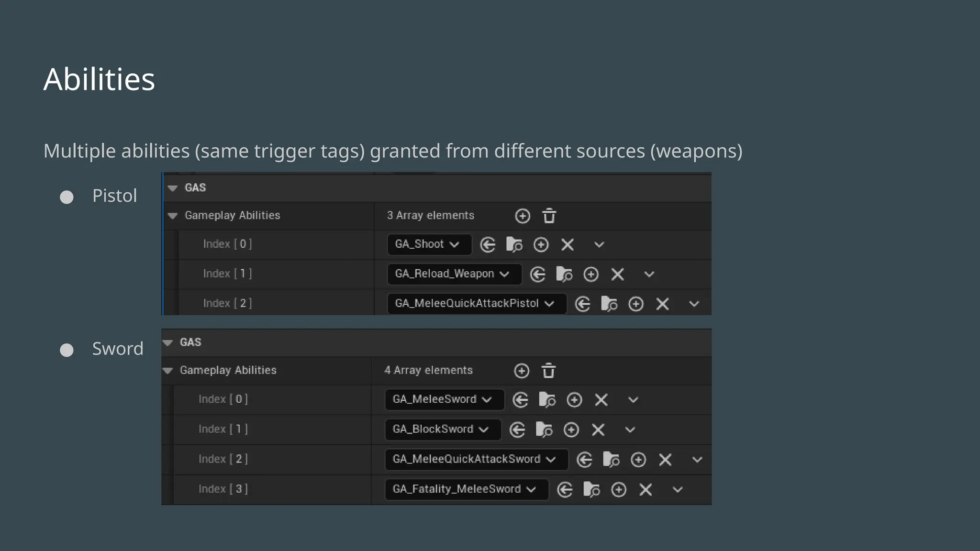Create new asset plus icon beside GA_BlockSword
Screen dimensions: 980x551
click(571, 430)
